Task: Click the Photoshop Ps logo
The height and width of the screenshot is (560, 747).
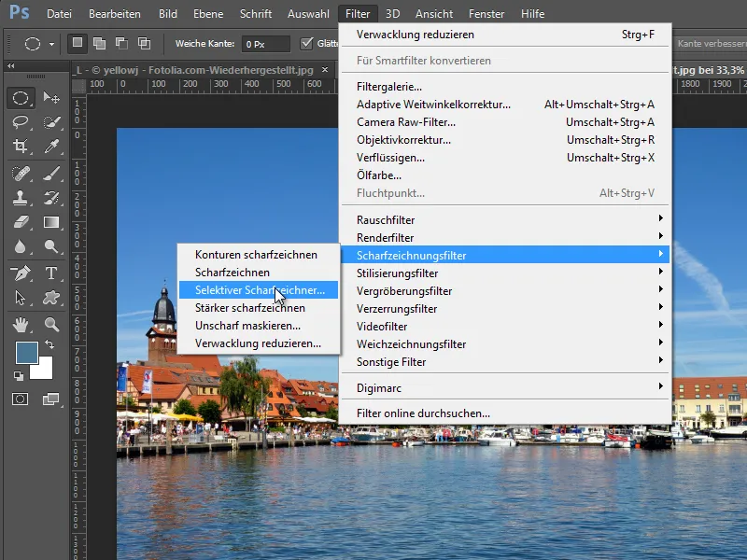Action: point(19,12)
